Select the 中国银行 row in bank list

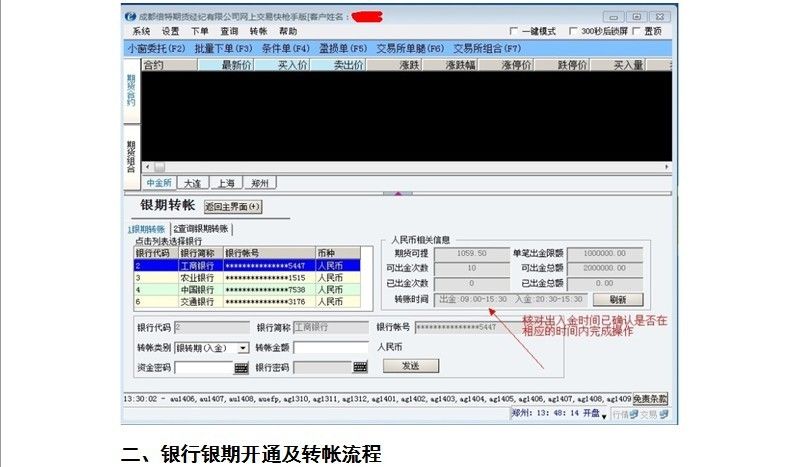(196, 289)
